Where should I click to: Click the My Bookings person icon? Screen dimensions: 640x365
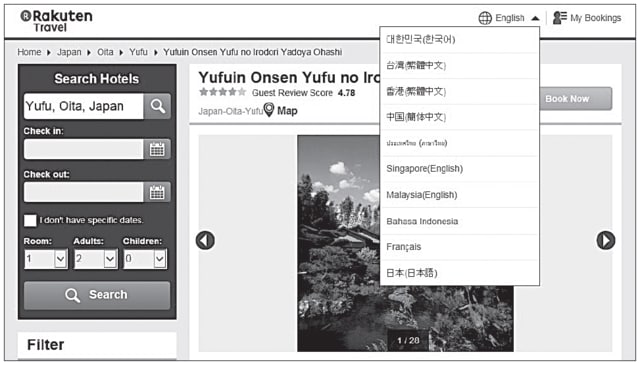tap(560, 18)
